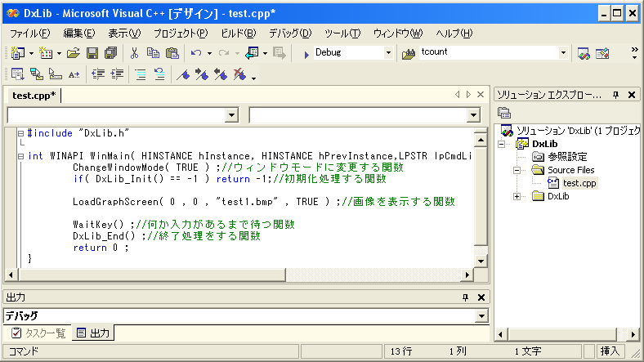Open the New Project dropdown arrow

pyautogui.click(x=31, y=53)
